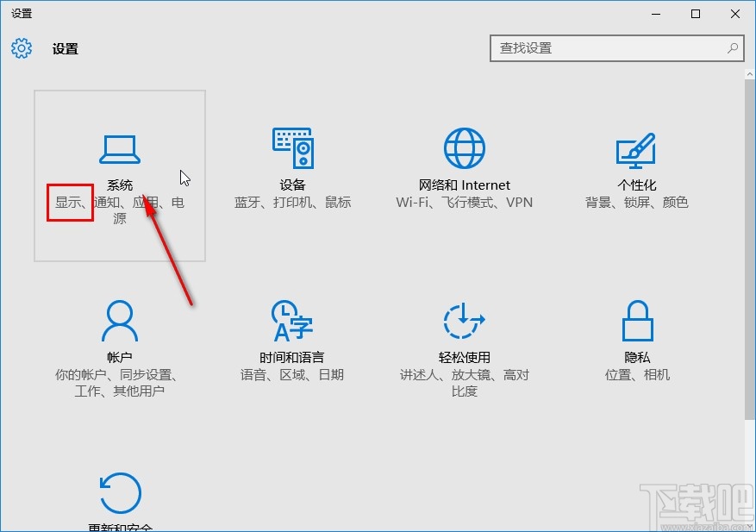Image resolution: width=756 pixels, height=532 pixels.
Task: Open the Update & Security (更新和安全) icon
Action: tap(119, 493)
